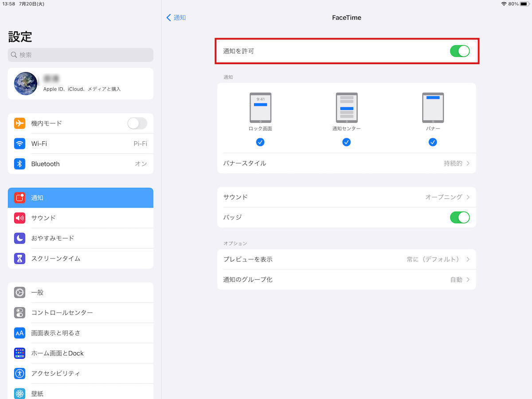Select スクリーンタイム in sidebar

[81, 258]
